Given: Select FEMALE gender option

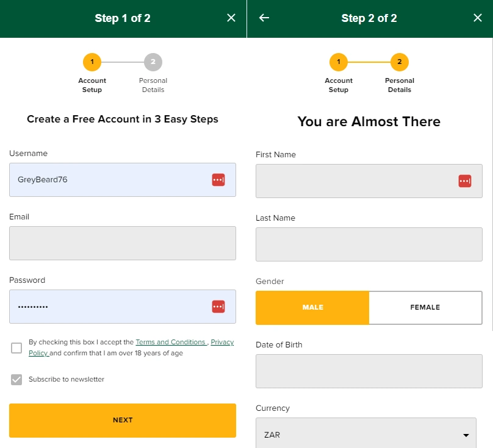Looking at the screenshot, I should pyautogui.click(x=426, y=308).
